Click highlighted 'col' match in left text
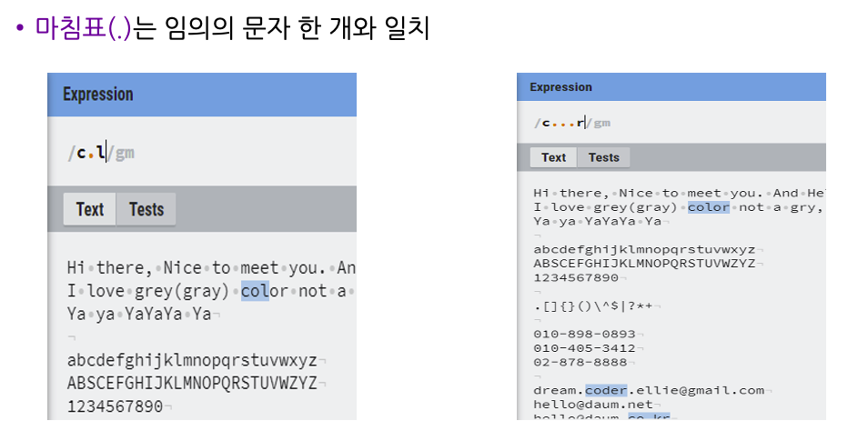 click(x=255, y=291)
